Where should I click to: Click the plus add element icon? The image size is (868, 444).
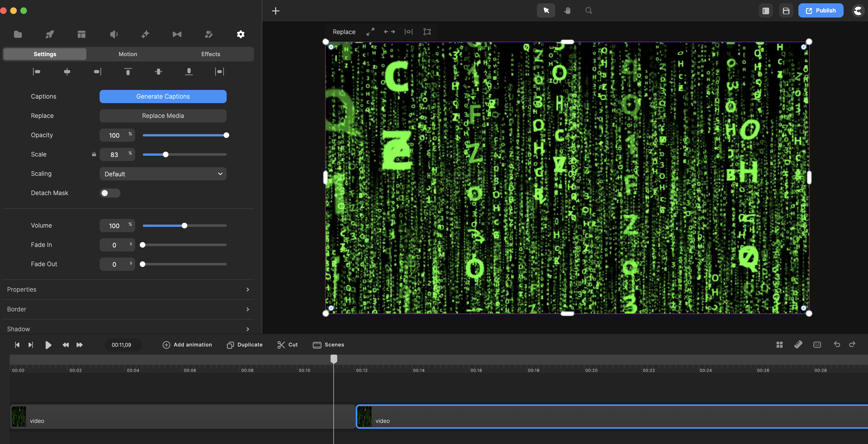coord(276,11)
